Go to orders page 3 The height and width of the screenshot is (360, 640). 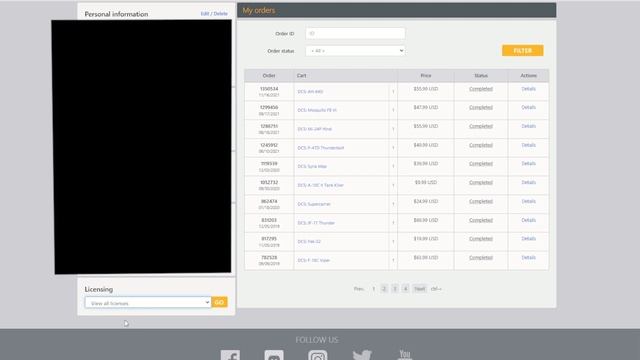394,289
